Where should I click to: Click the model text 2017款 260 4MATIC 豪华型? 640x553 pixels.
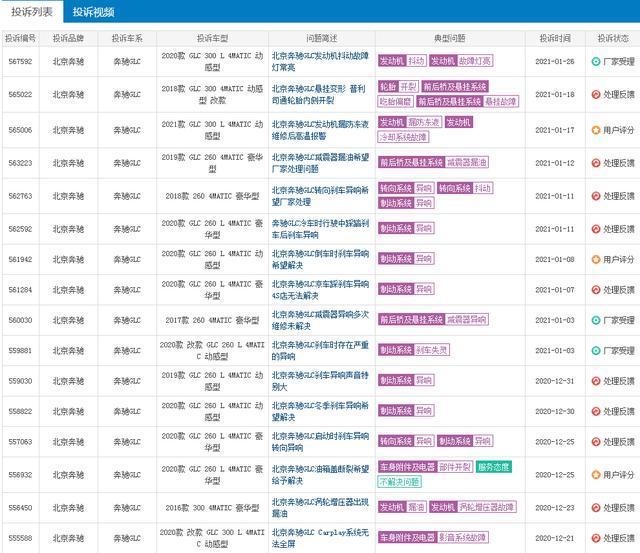[212, 320]
